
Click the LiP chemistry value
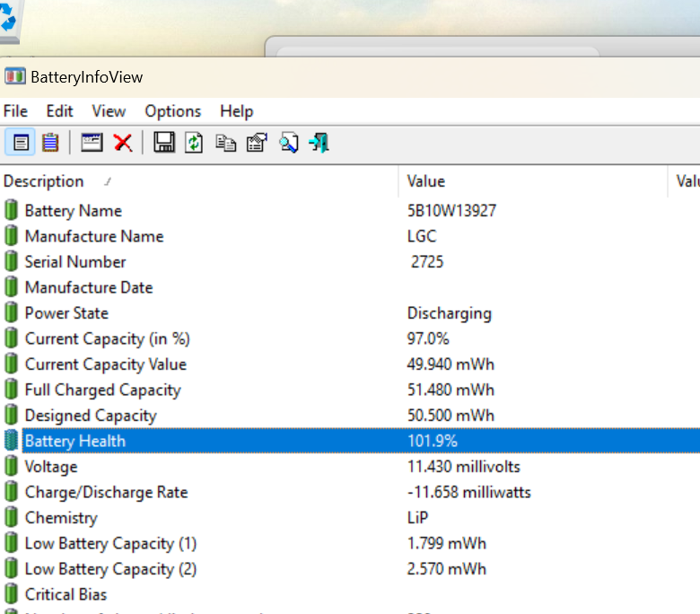coord(417,518)
